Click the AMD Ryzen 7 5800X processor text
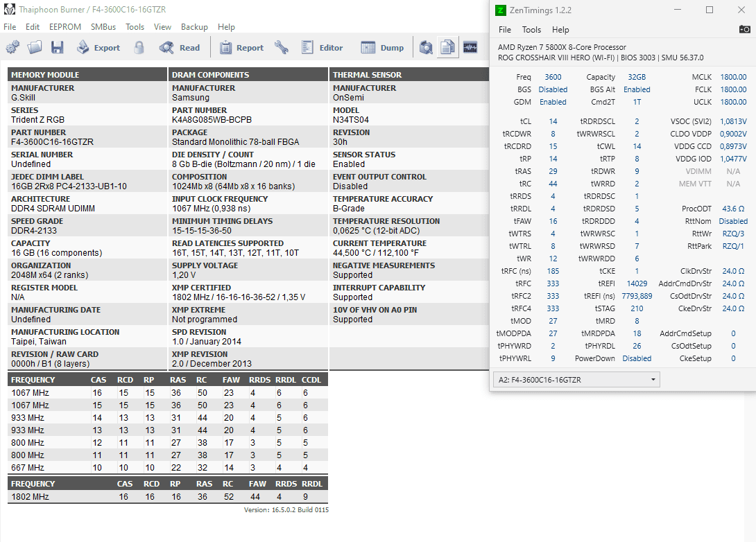The image size is (756, 542). click(562, 47)
